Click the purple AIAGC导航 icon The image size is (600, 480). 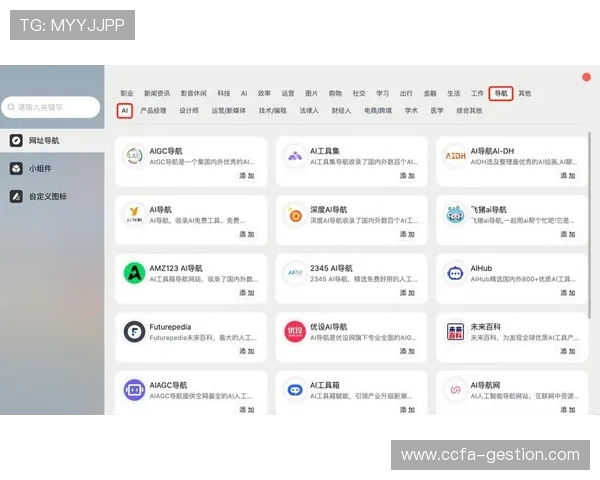pyautogui.click(x=134, y=390)
